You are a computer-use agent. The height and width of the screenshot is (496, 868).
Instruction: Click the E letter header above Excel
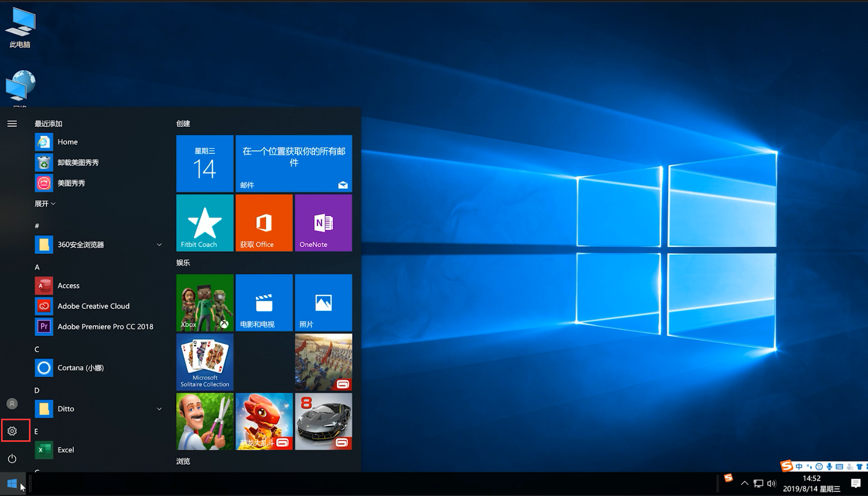coord(36,431)
